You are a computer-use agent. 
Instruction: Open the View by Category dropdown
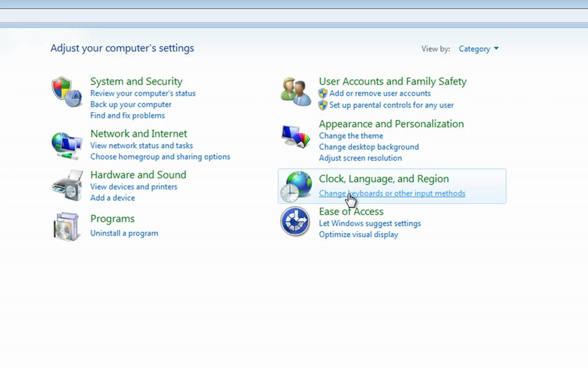(x=479, y=49)
